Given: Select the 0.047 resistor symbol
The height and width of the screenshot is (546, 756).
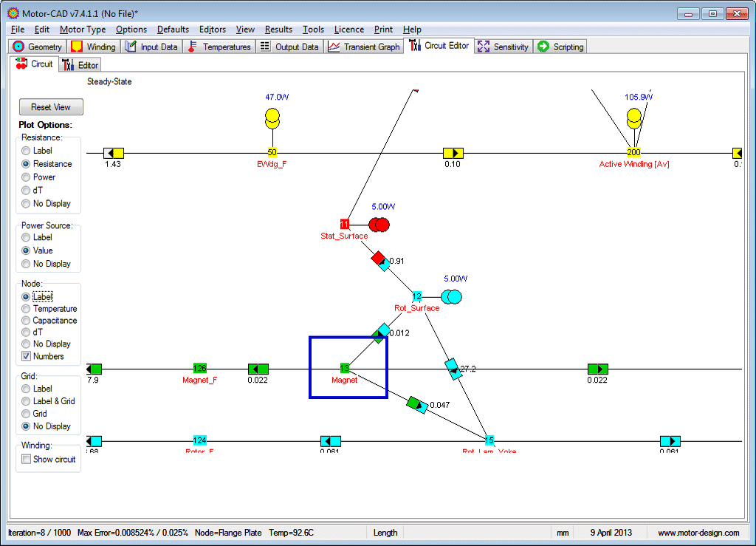Looking at the screenshot, I should 417,405.
